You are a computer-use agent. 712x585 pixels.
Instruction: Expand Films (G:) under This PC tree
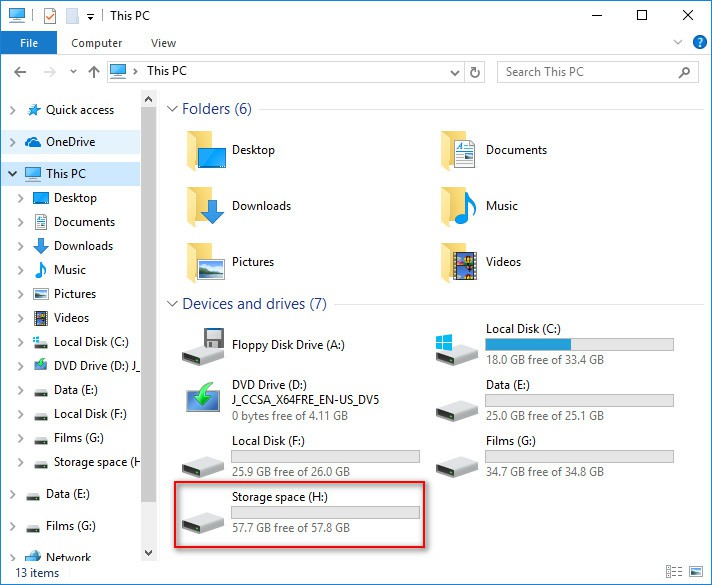[20, 438]
